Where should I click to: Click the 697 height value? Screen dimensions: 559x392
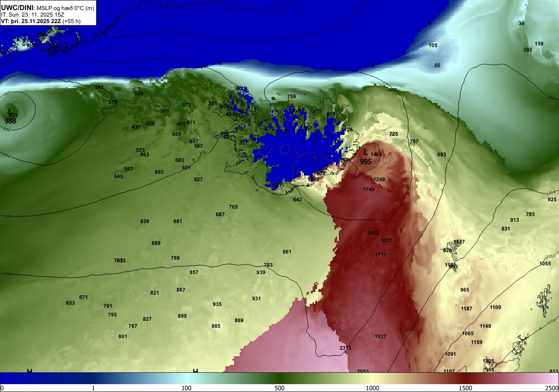click(194, 141)
